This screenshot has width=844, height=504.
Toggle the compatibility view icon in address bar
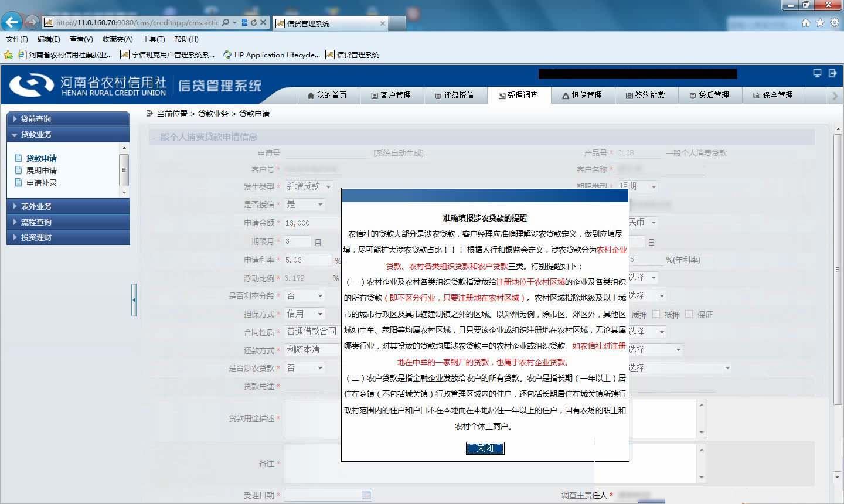(244, 22)
